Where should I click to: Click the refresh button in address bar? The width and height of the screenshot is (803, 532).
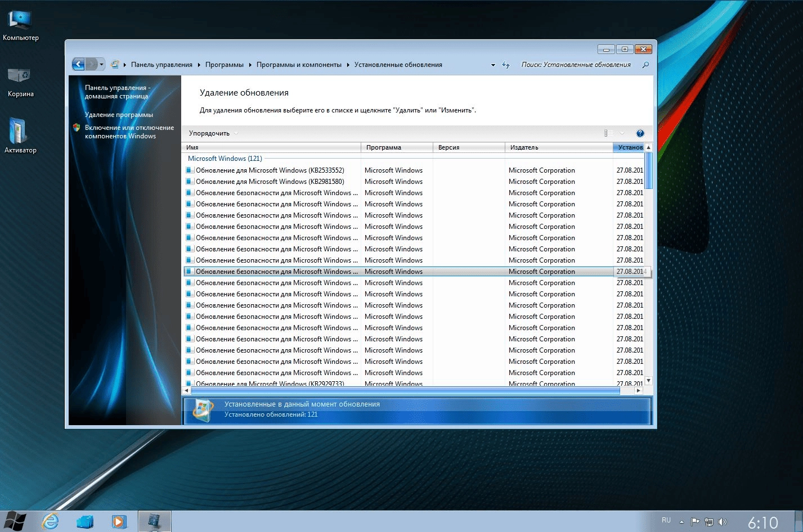(506, 65)
